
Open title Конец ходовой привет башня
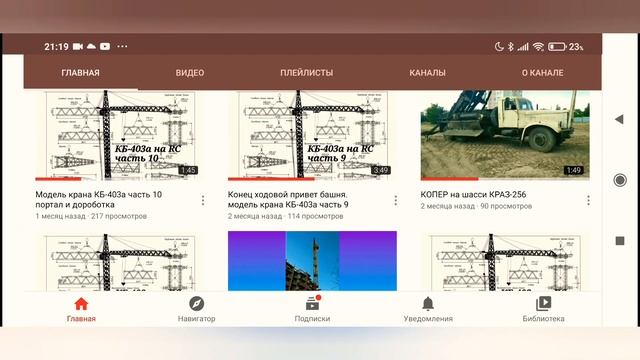point(288,200)
